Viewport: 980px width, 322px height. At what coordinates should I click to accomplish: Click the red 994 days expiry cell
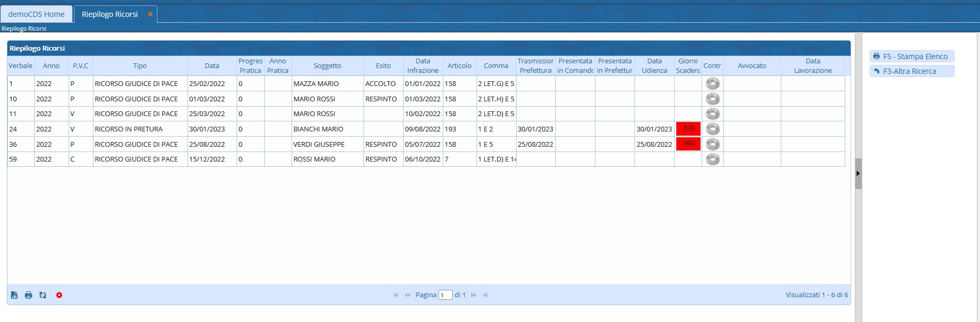688,144
